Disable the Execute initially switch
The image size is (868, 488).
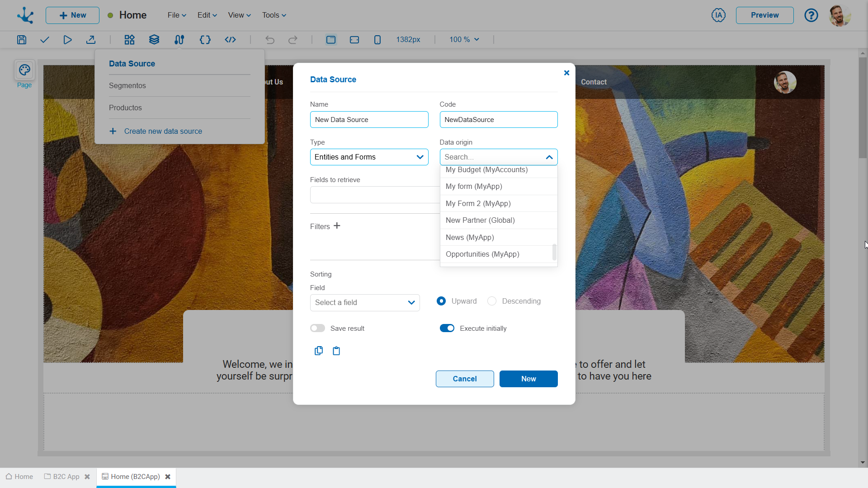pyautogui.click(x=447, y=328)
